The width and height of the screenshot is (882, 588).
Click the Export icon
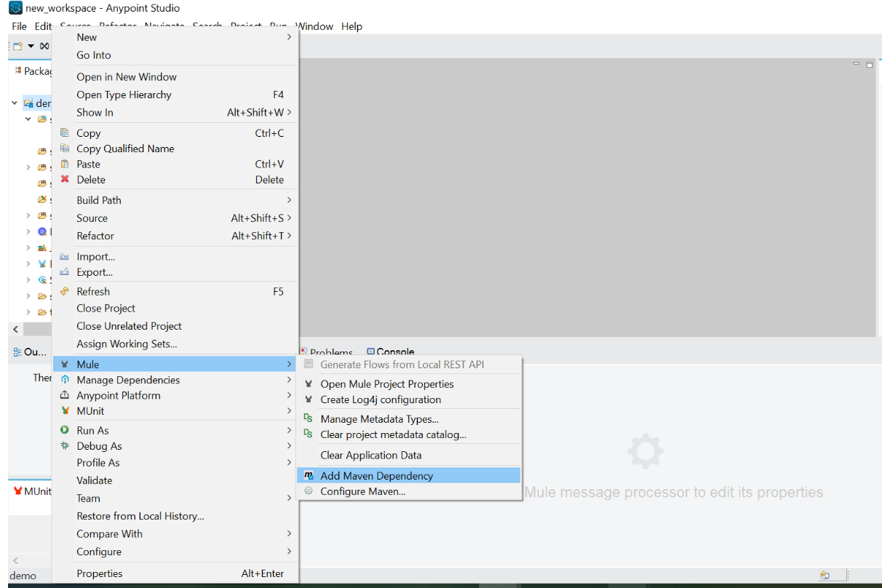(65, 272)
